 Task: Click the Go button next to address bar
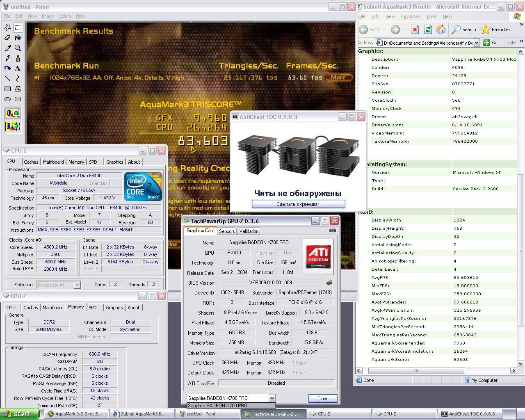point(490,43)
